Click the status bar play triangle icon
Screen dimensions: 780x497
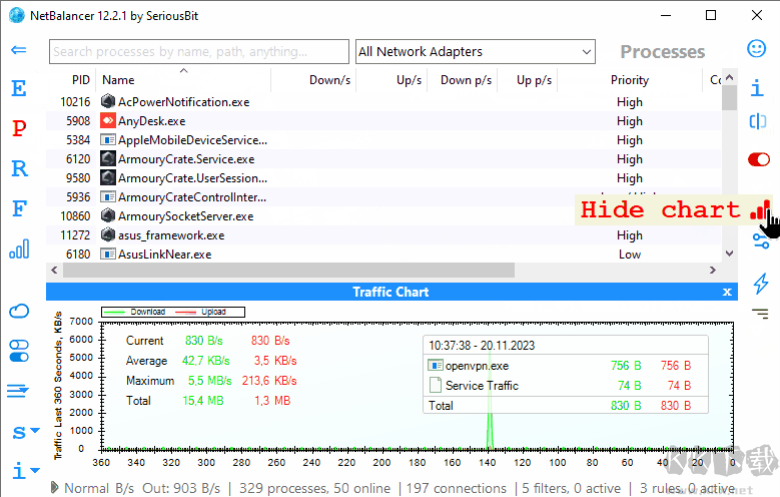click(x=54, y=488)
